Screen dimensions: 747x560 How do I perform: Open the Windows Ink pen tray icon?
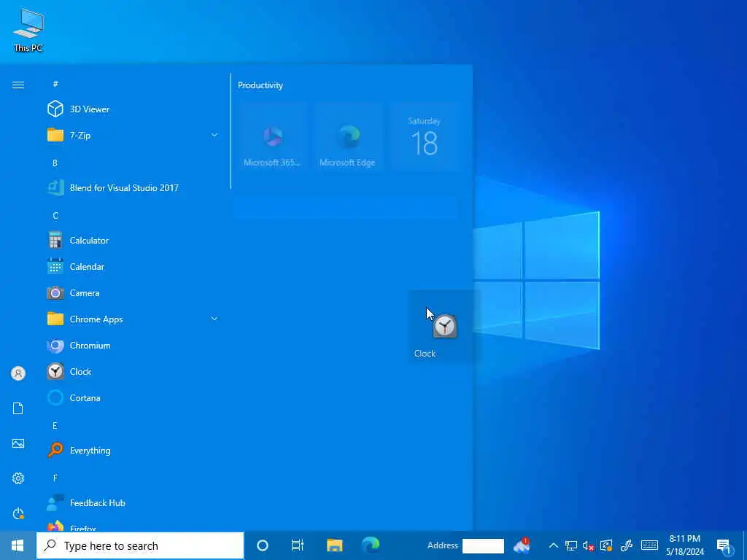[x=626, y=545]
